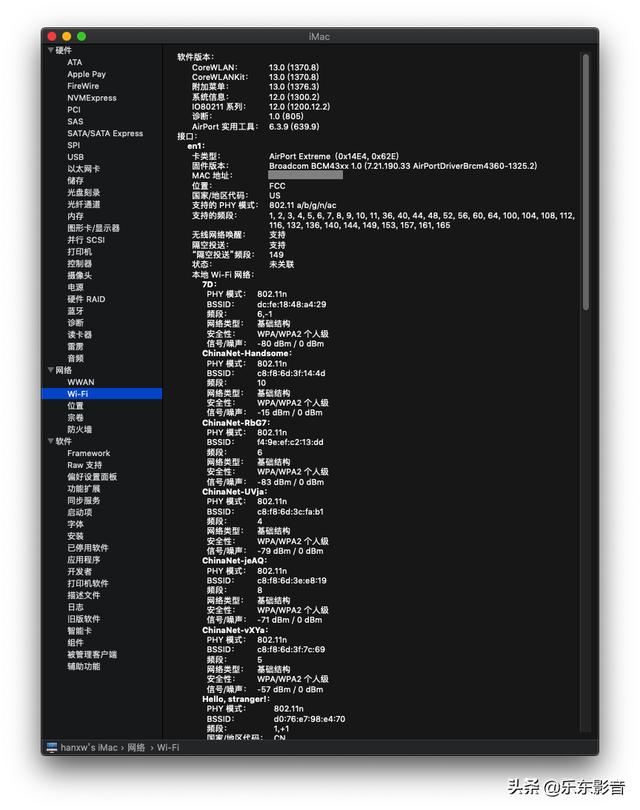Select 开发者 in the sidebar
This screenshot has width=640, height=810.
click(80, 572)
